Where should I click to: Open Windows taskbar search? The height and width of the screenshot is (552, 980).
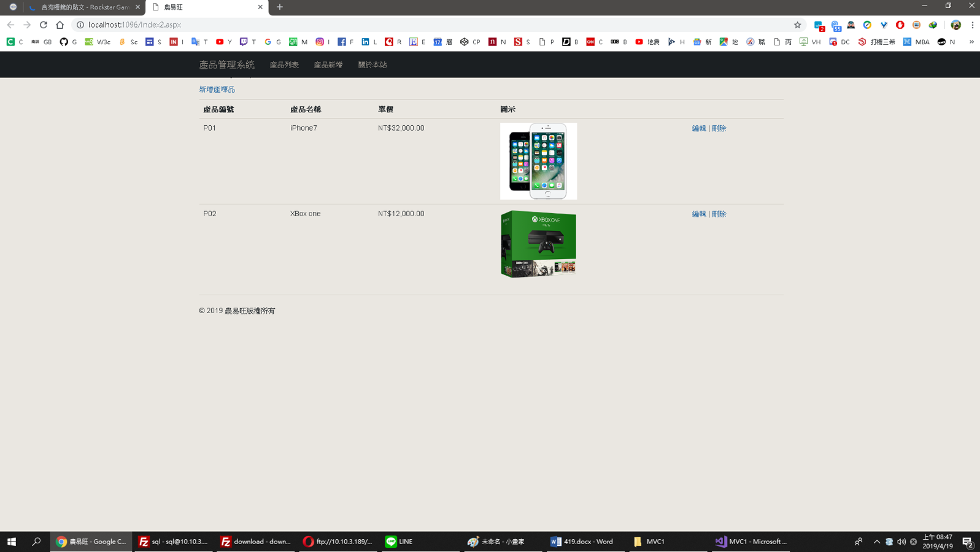[x=36, y=542]
